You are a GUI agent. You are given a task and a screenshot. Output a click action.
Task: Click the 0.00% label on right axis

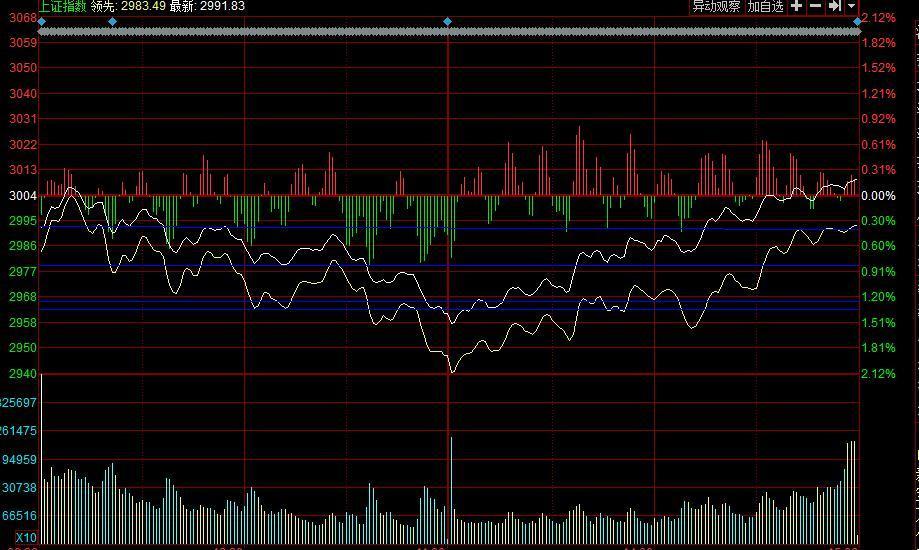pyautogui.click(x=878, y=196)
